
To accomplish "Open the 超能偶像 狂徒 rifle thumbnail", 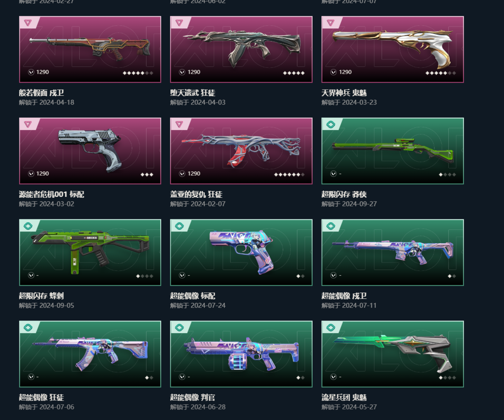I will pyautogui.click(x=90, y=353).
